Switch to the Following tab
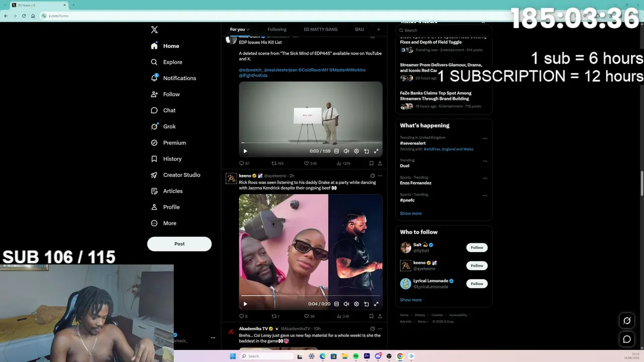 [277, 29]
